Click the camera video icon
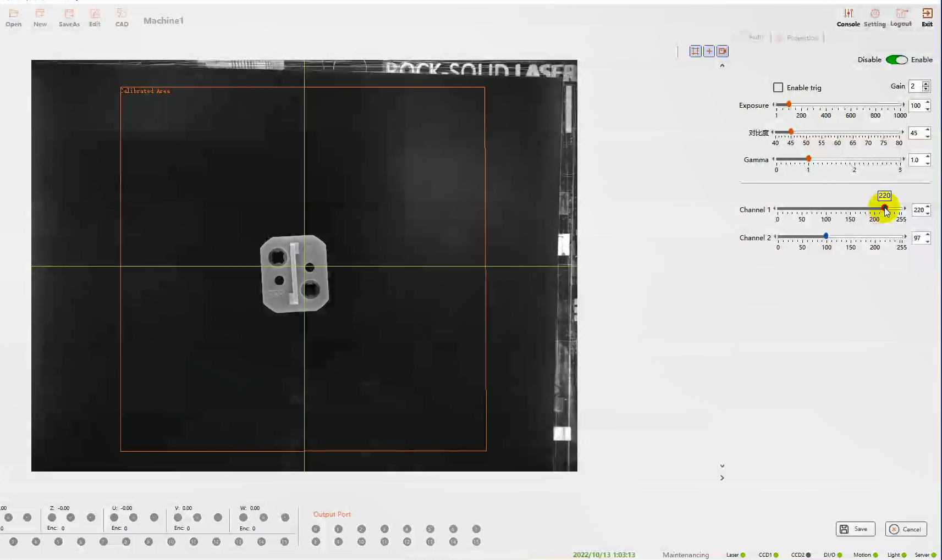The width and height of the screenshot is (942, 560). coord(723,51)
